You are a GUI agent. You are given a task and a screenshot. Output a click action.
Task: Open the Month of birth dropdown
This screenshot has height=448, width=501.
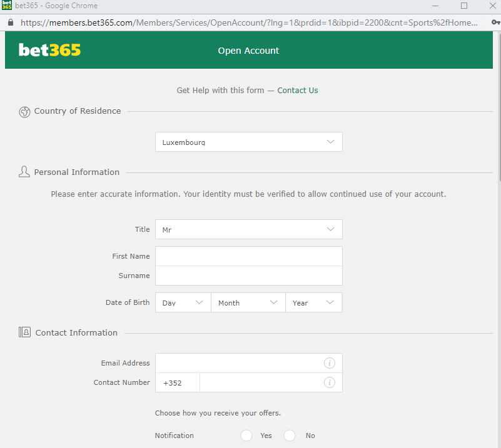(x=248, y=302)
